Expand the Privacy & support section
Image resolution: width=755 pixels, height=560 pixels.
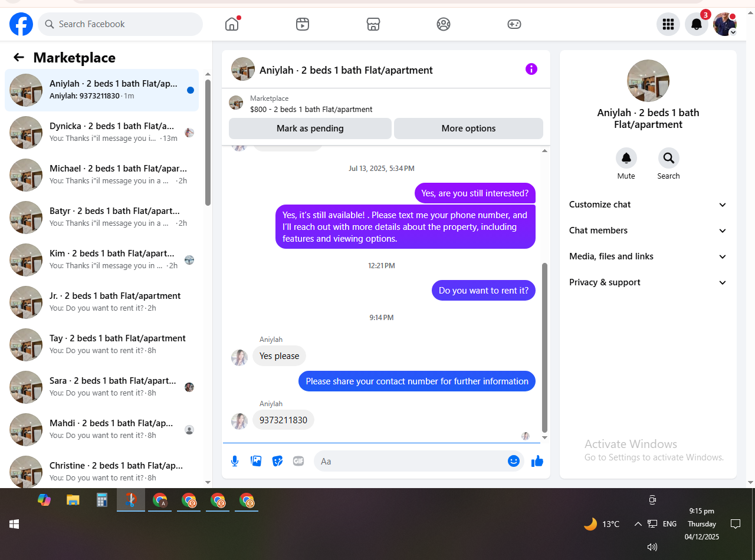[x=648, y=282]
